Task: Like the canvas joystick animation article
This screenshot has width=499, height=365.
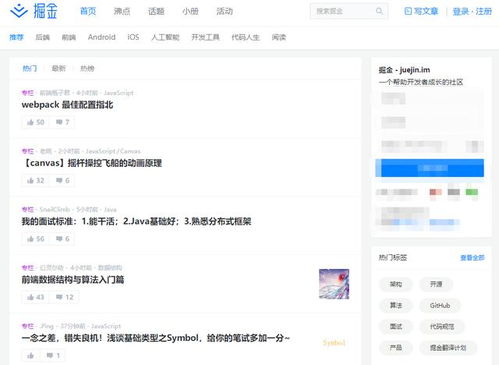Action: (36, 181)
